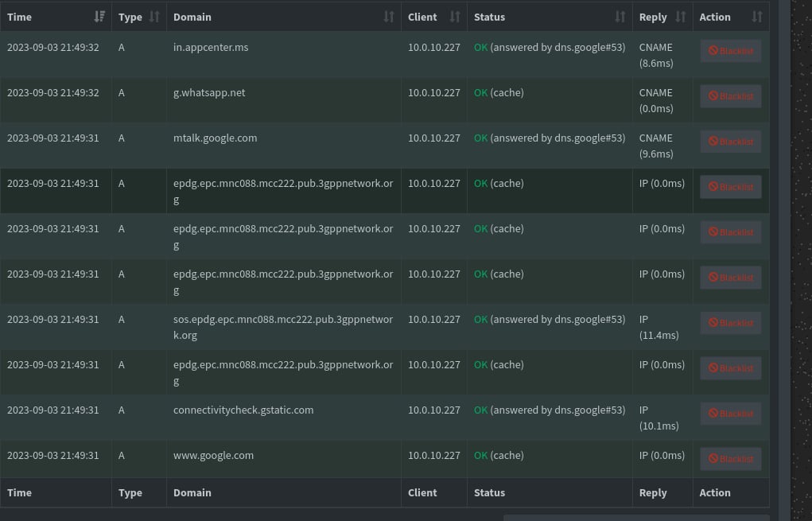Viewport: 812px width, 521px height.
Task: Click the sort arrows beside Reply header
Action: tap(681, 17)
